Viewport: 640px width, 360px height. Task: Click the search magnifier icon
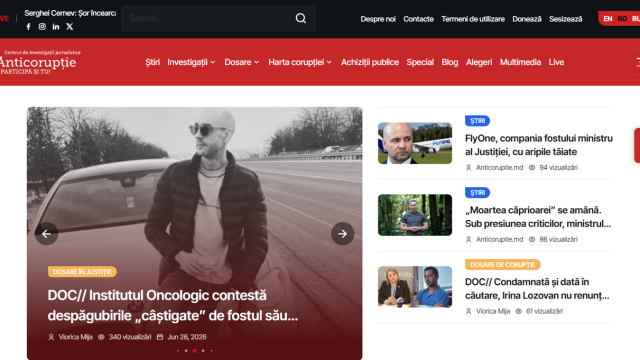pyautogui.click(x=301, y=18)
